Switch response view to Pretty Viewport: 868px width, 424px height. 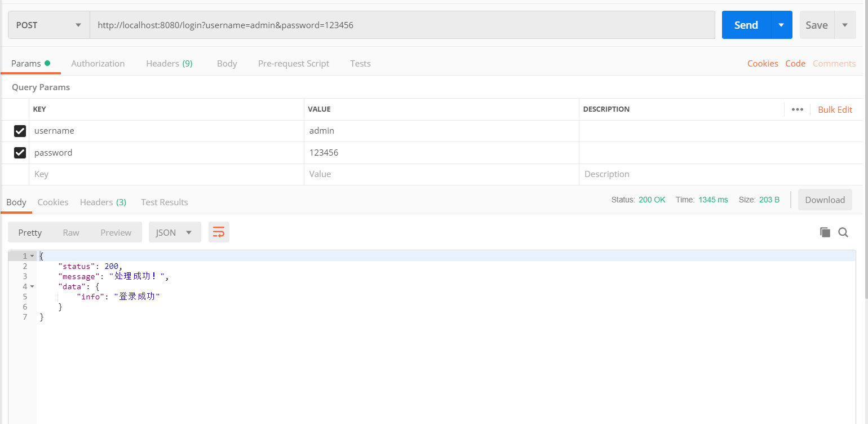click(x=30, y=232)
